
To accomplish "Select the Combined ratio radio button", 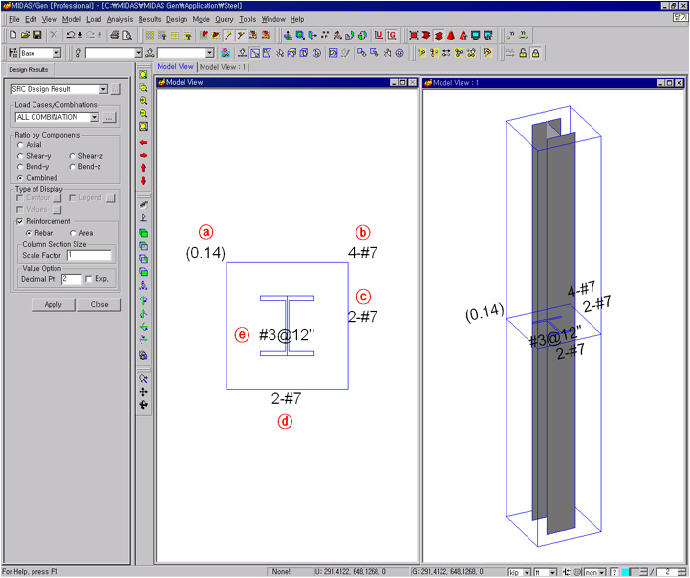I will point(20,178).
